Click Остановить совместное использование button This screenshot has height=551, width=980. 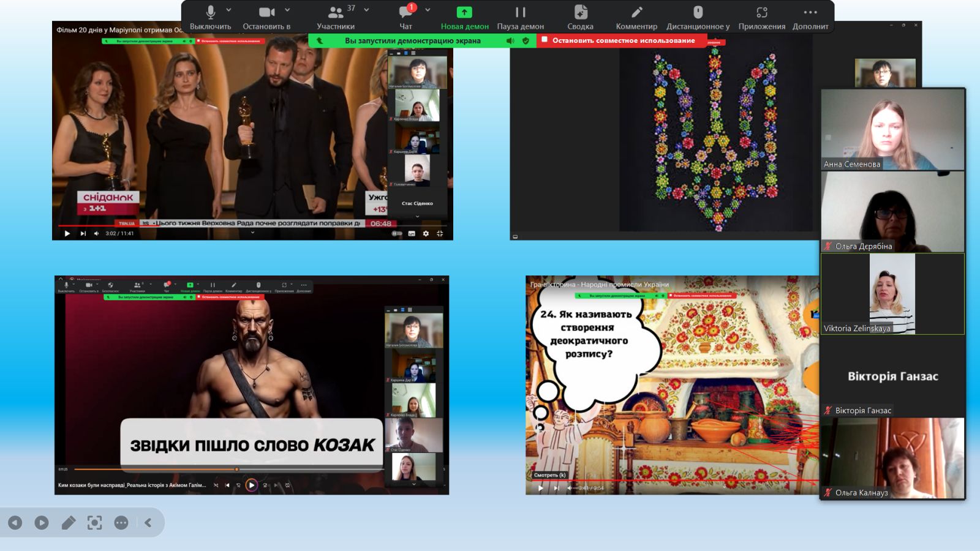click(x=622, y=40)
